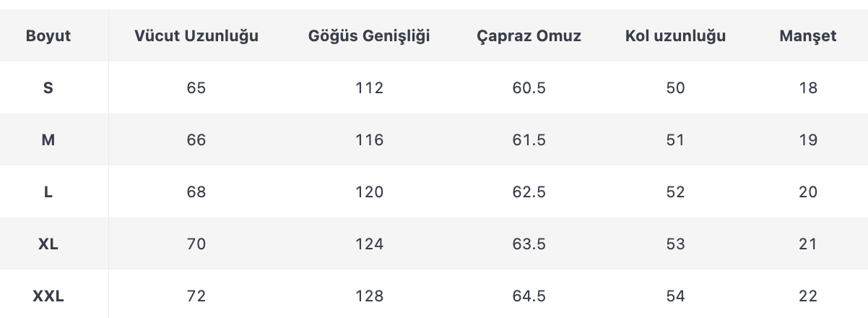Click the Kol uzunluğu header
This screenshot has height=318, width=868.
click(675, 36)
